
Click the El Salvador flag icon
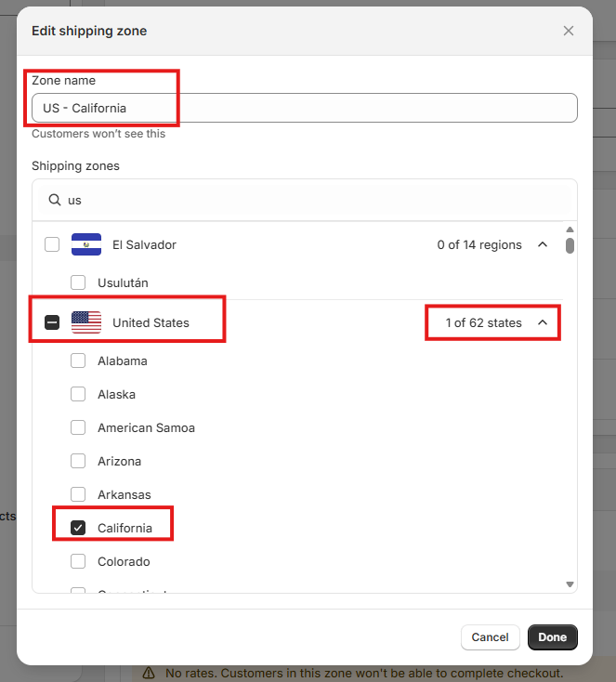click(86, 244)
